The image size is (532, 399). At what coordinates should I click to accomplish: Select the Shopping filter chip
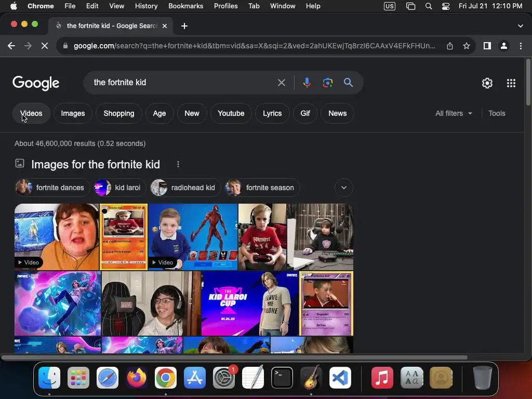pyautogui.click(x=119, y=113)
